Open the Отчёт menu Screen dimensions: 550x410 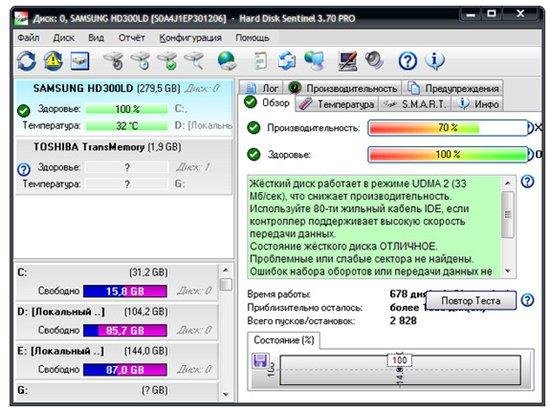click(x=132, y=38)
